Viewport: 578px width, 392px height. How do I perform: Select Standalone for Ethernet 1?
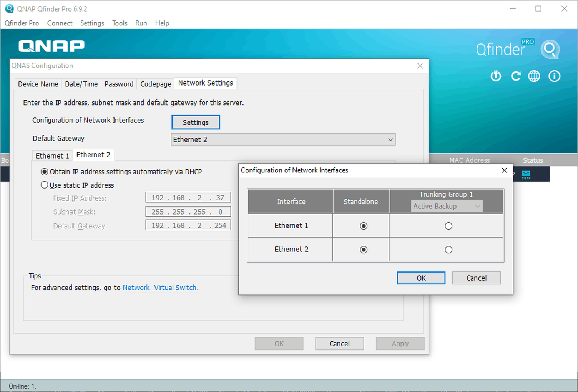coord(364,226)
